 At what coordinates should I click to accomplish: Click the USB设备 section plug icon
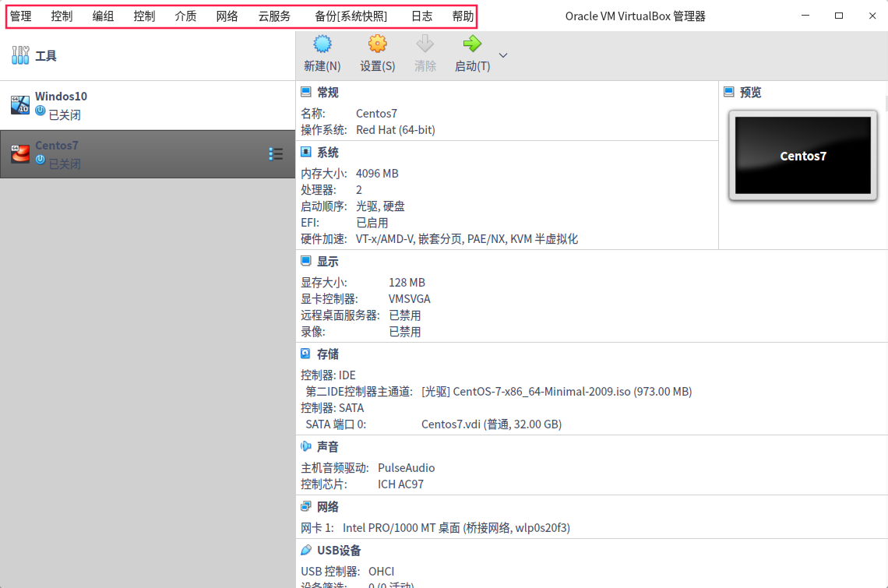(306, 550)
